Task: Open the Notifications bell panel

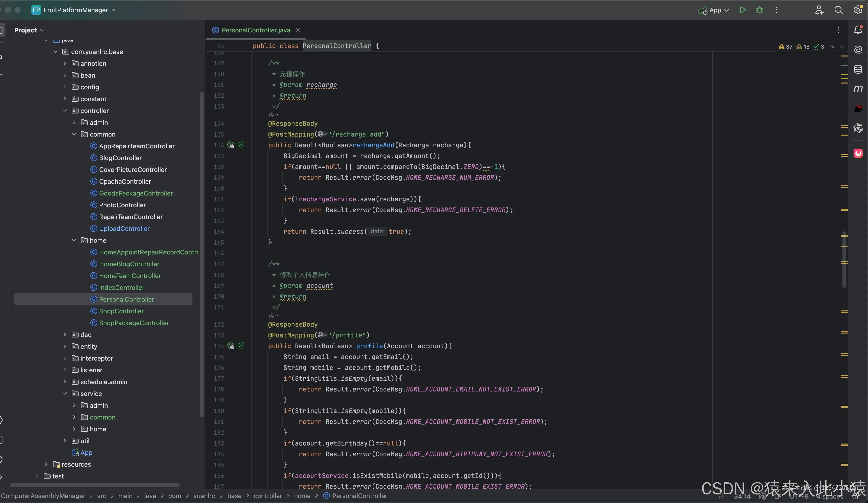Action: pos(858,30)
